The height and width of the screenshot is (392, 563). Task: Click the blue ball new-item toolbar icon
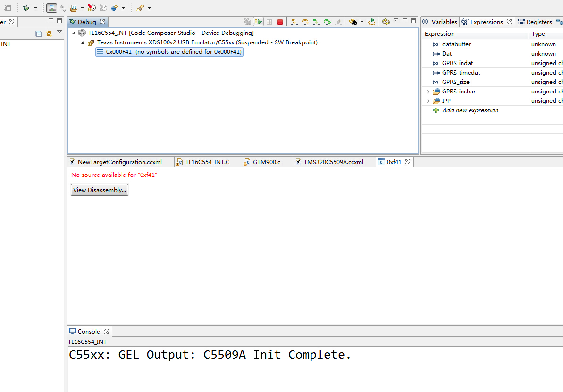click(115, 8)
